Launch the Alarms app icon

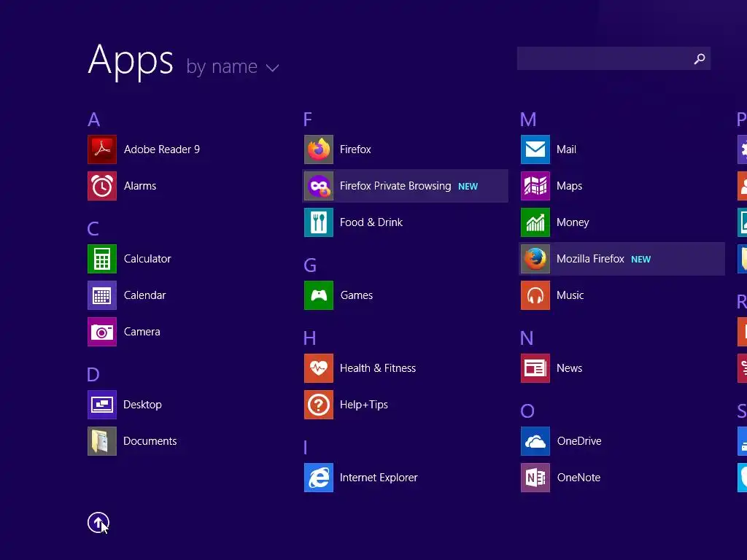(102, 186)
